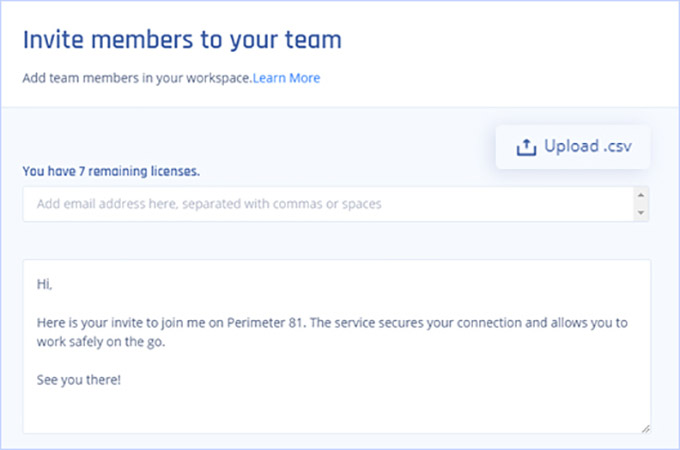Click the email field scrollbar track between arrows

641,204
